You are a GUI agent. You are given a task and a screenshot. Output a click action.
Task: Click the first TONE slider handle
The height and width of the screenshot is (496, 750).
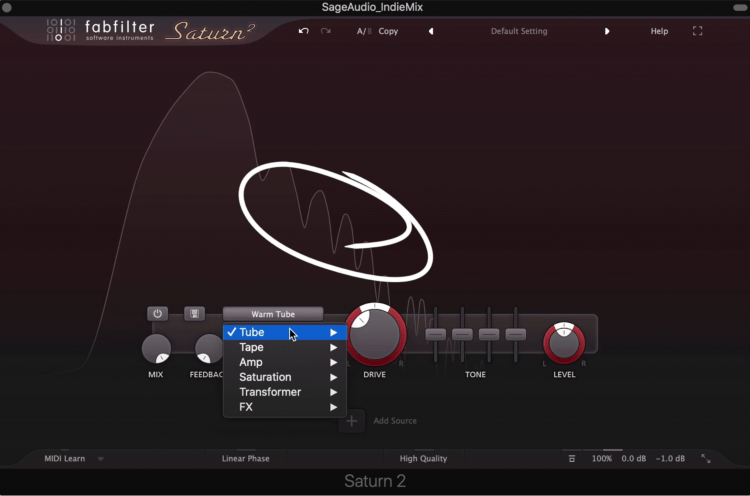[x=435, y=334]
